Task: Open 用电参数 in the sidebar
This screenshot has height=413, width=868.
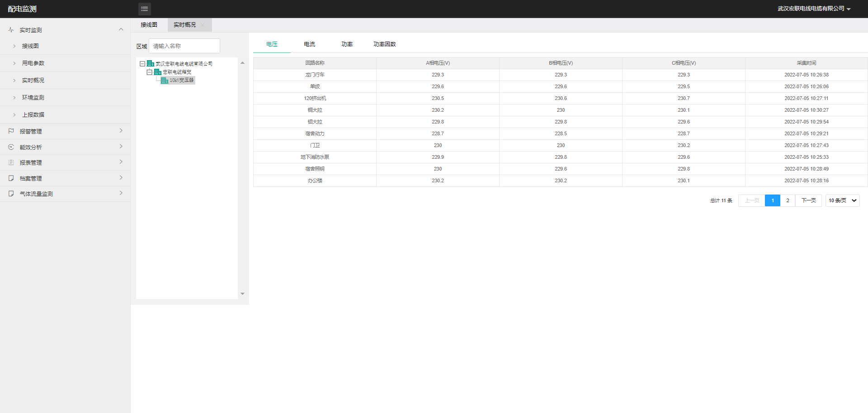Action: [33, 63]
